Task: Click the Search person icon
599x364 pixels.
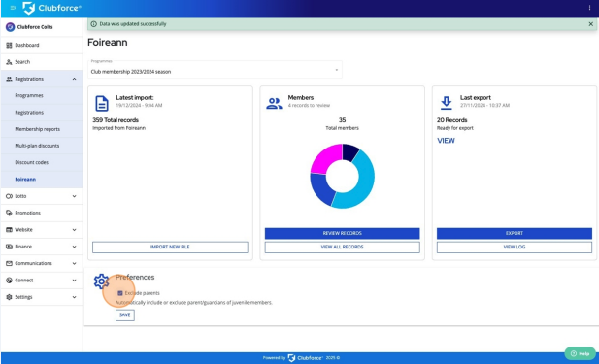Action: tap(9, 62)
